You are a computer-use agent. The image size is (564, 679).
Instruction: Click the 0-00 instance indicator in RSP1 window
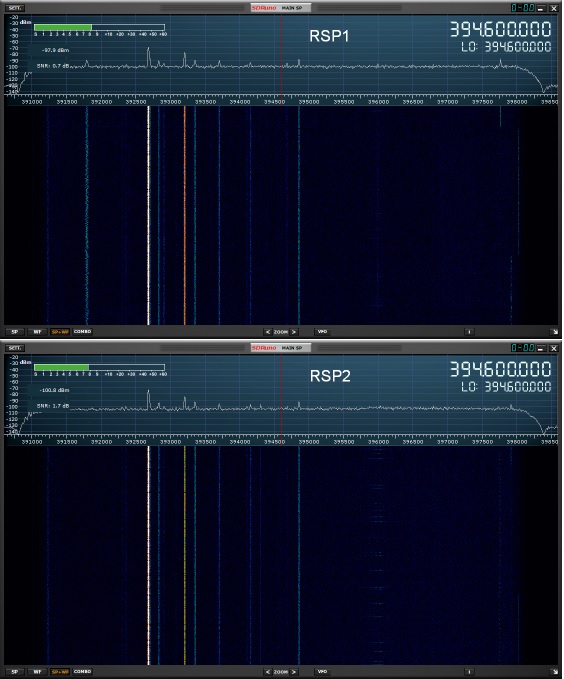pyautogui.click(x=522, y=7)
